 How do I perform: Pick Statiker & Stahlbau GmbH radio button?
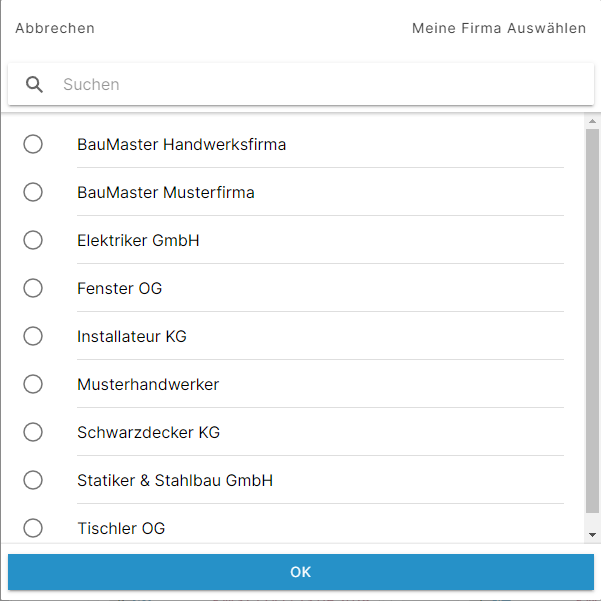33,480
